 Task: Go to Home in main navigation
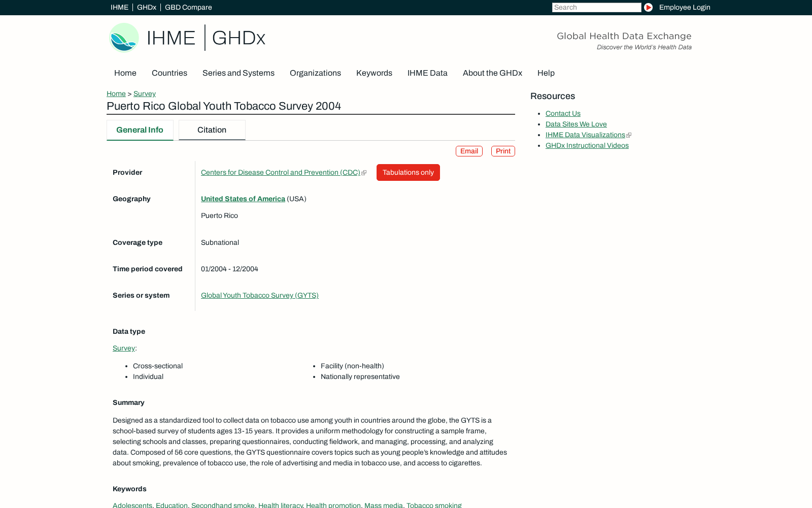pos(125,73)
